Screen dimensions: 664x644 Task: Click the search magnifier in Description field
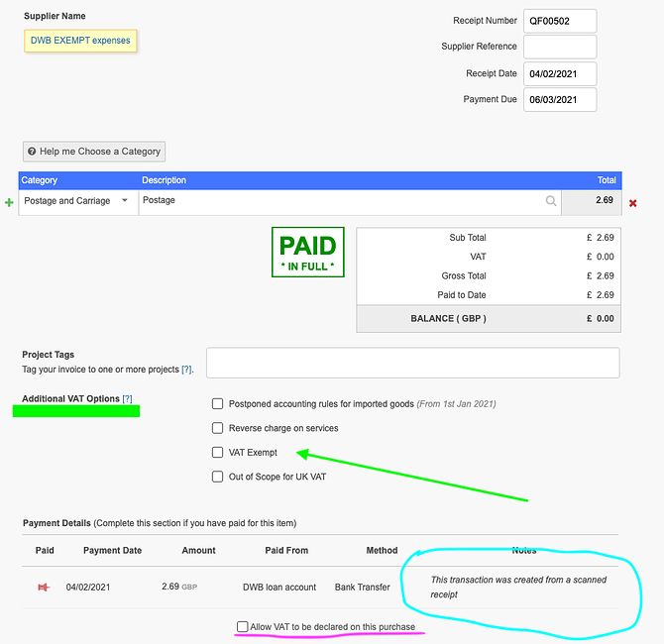[551, 201]
